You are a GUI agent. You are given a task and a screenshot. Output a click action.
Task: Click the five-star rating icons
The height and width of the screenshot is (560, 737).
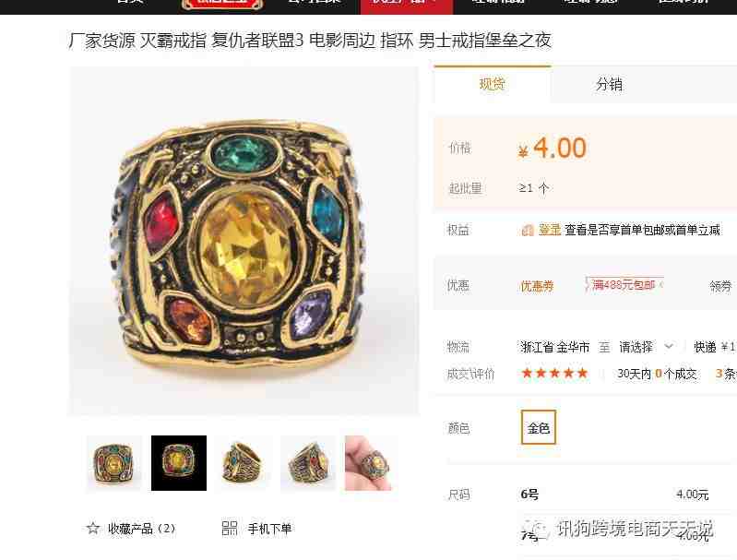click(554, 374)
